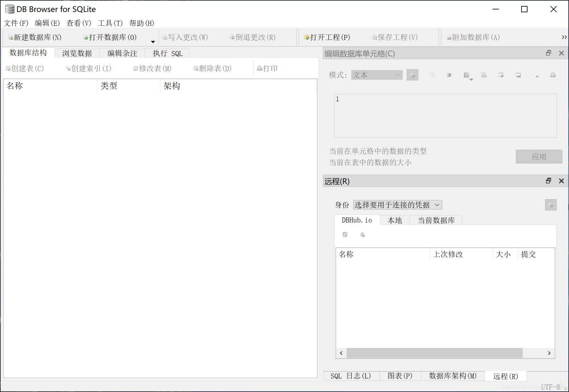Click the Name (名称) header in remote list
569x392 pixels.
click(383, 254)
